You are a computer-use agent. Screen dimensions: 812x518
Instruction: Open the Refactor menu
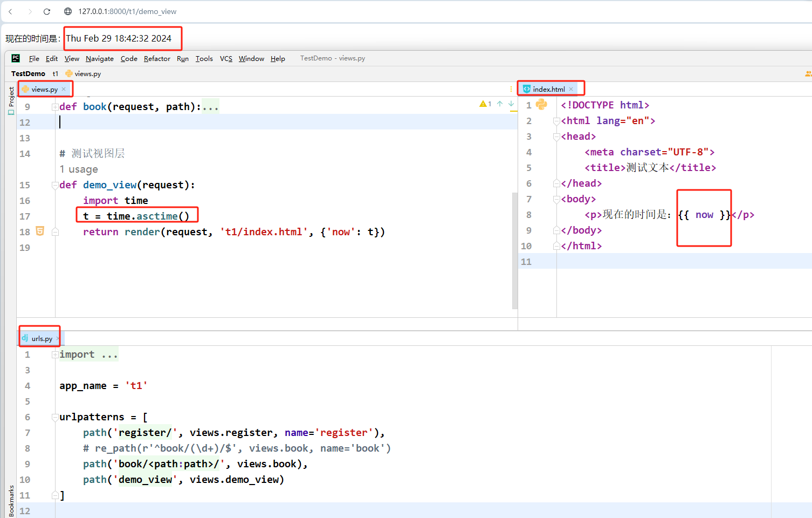[x=157, y=58]
